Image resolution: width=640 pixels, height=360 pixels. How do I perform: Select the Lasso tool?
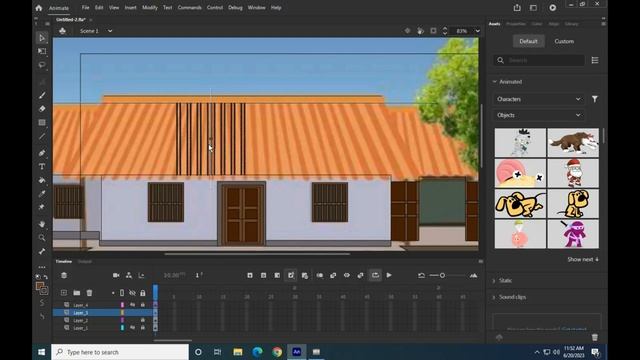pos(42,65)
